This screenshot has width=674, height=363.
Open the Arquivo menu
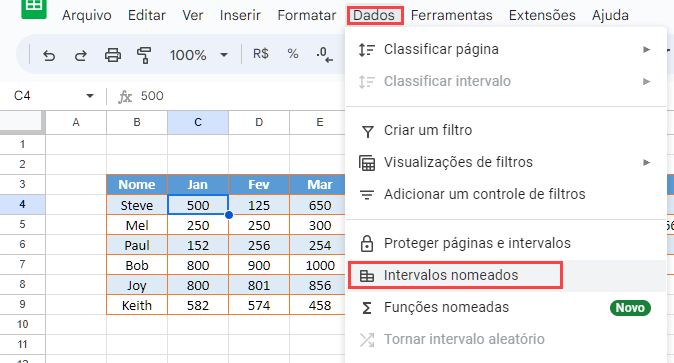pyautogui.click(x=87, y=15)
